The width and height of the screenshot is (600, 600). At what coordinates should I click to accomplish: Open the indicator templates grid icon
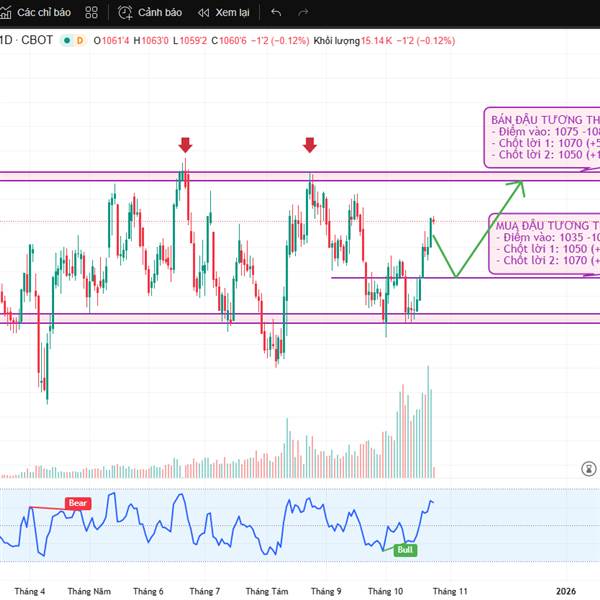click(91, 12)
